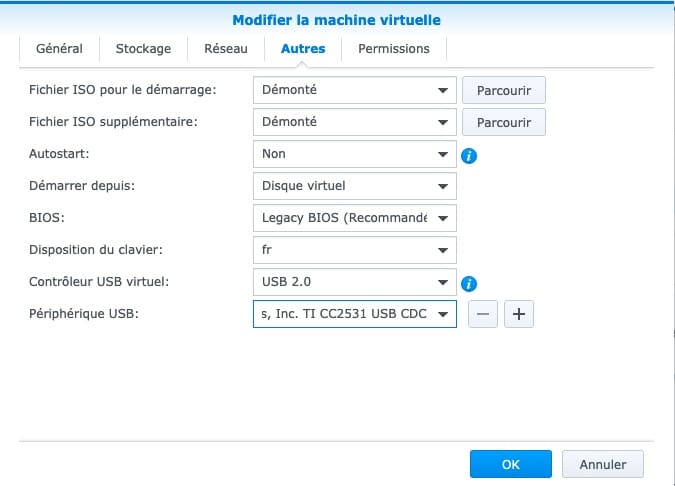Click Parcourir for the additional ISO file

[x=503, y=122]
